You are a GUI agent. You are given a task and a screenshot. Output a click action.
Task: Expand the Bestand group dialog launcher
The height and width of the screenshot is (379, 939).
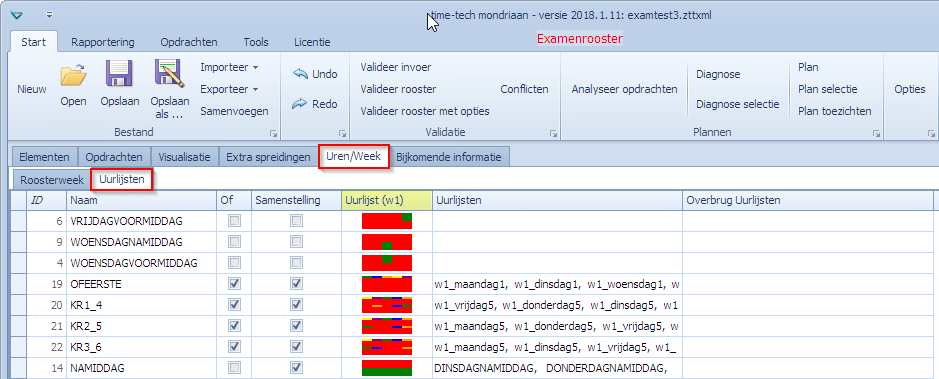[x=274, y=133]
